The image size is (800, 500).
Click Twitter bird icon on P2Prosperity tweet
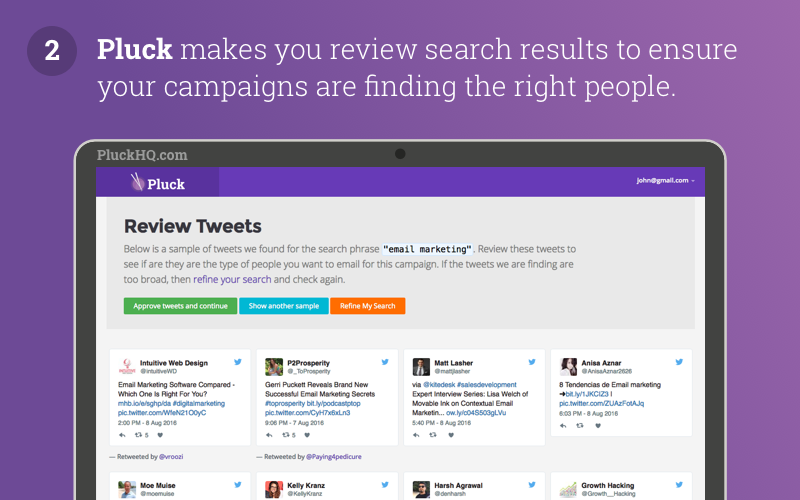pos(385,362)
